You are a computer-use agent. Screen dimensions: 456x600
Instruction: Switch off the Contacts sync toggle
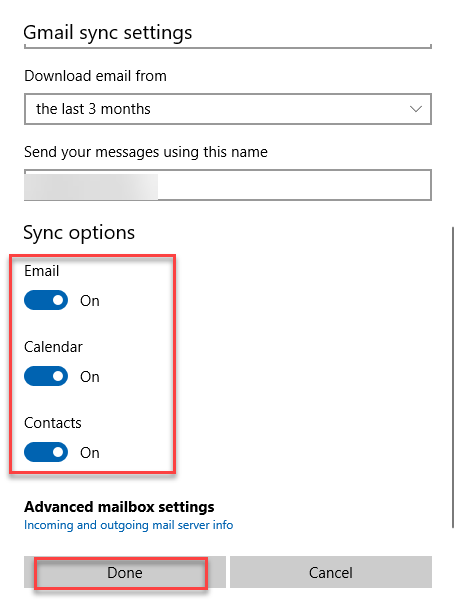coord(46,452)
